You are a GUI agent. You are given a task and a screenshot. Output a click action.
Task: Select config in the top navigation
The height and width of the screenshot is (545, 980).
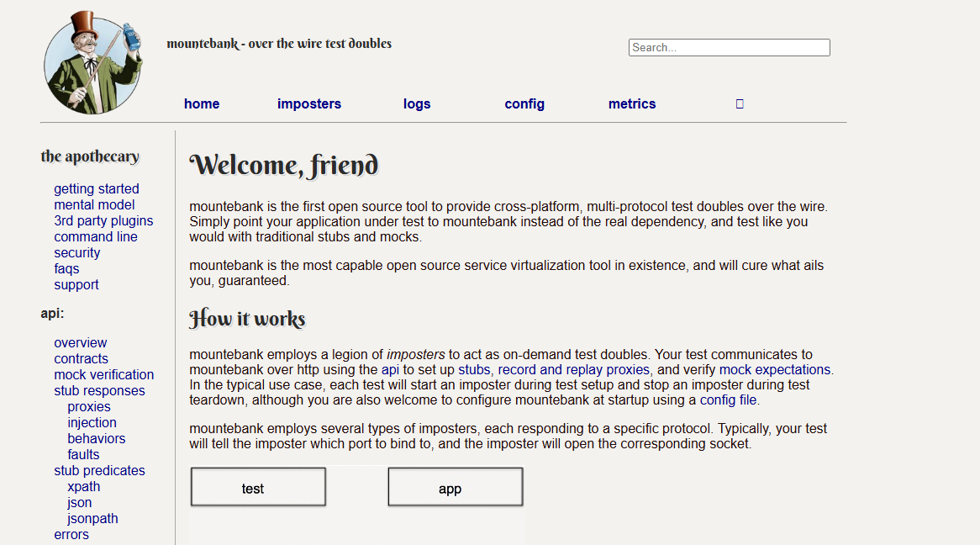[x=524, y=103]
